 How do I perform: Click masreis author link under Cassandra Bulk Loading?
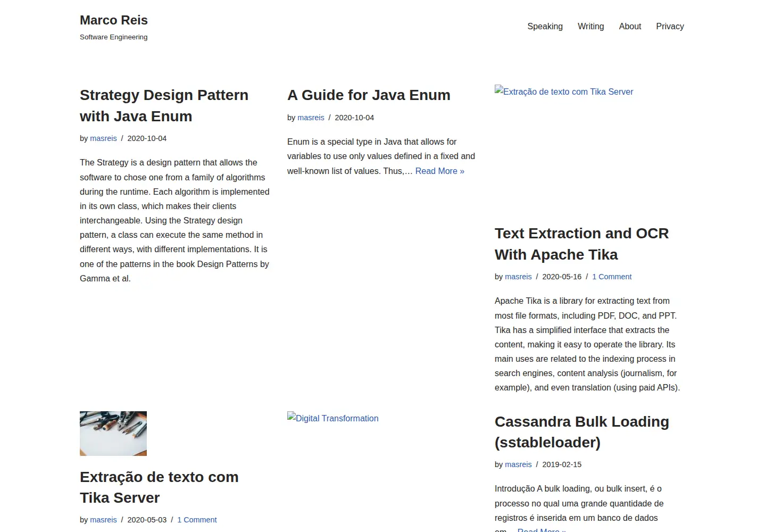[518, 464]
